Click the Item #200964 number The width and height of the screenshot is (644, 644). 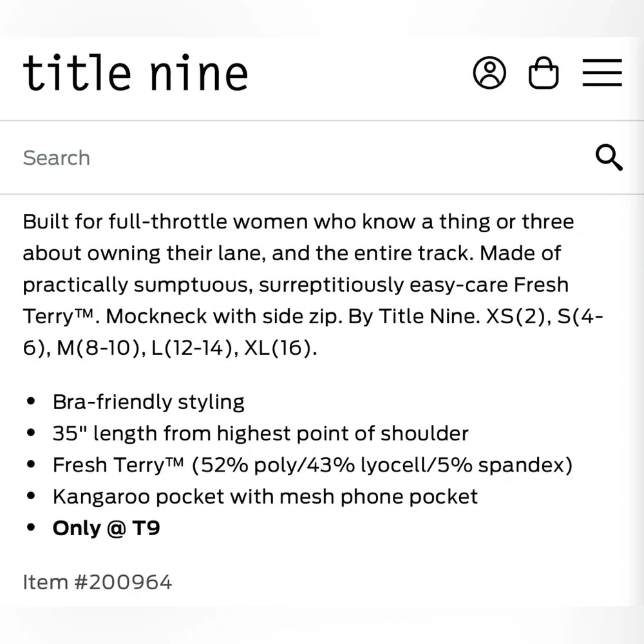click(97, 582)
